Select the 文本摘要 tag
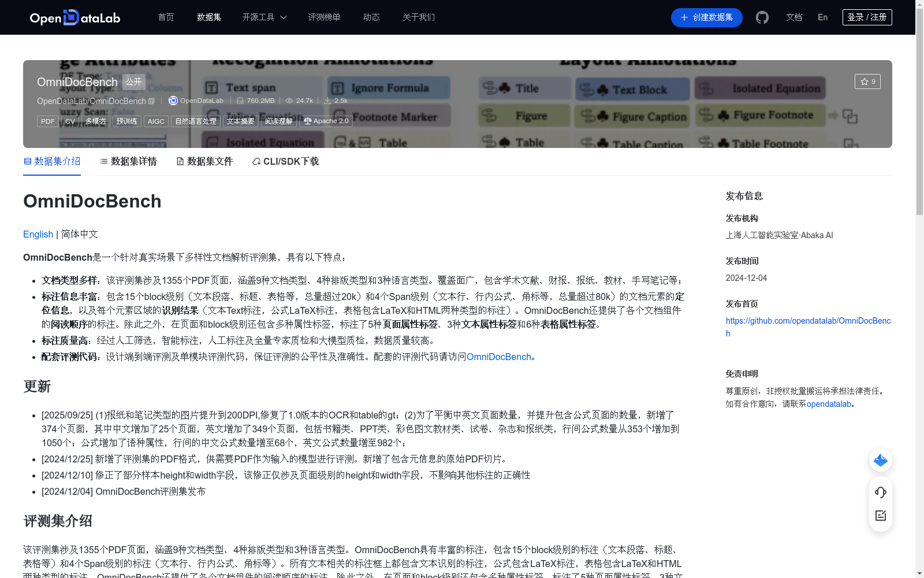This screenshot has width=924, height=578. 240,121
